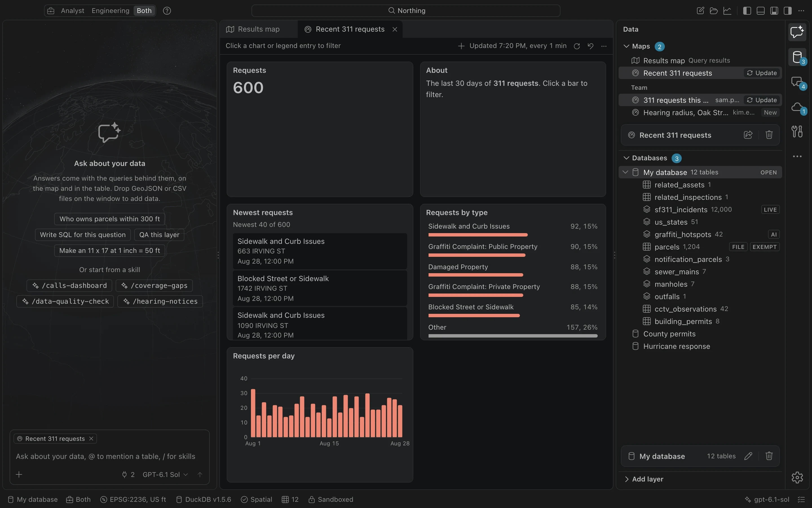812x508 pixels.
Task: Select the Both mode option
Action: pyautogui.click(x=144, y=11)
